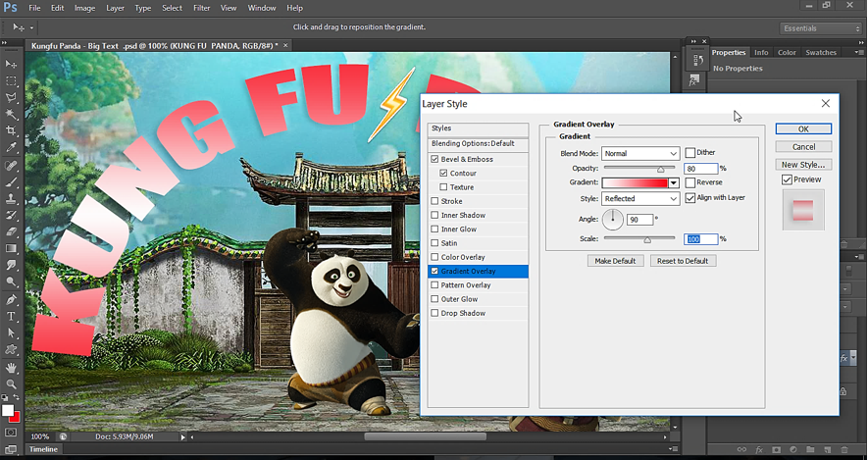Switch to the Info tab
Viewport: 868px width, 460px height.
tap(761, 53)
